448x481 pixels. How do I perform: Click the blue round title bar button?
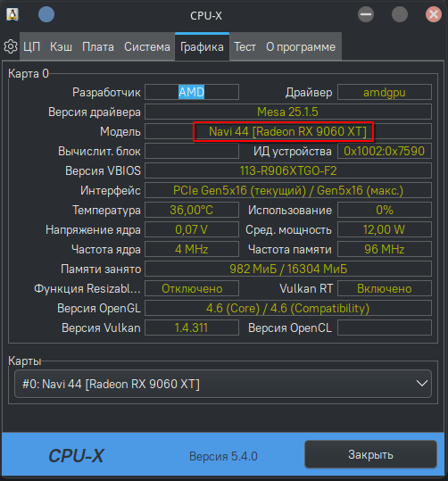coord(46,14)
